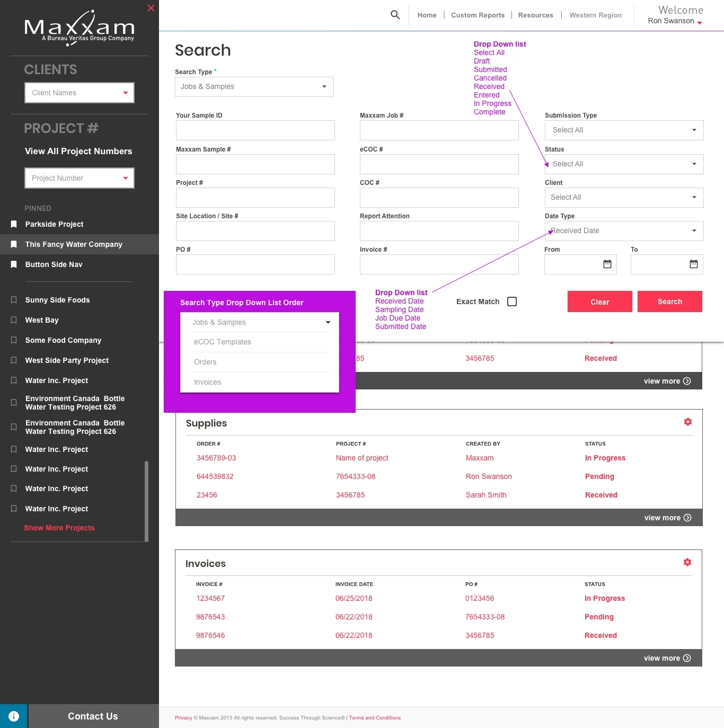Click the search magnifier icon
Screen dimensions: 724x728
click(x=395, y=15)
